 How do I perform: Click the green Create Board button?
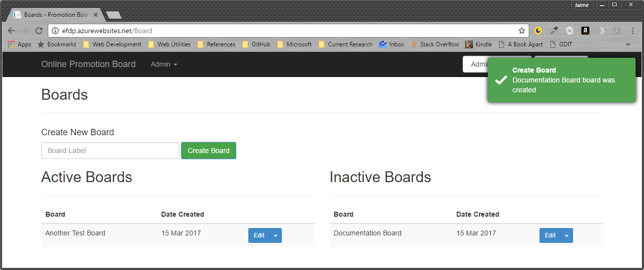click(x=208, y=151)
